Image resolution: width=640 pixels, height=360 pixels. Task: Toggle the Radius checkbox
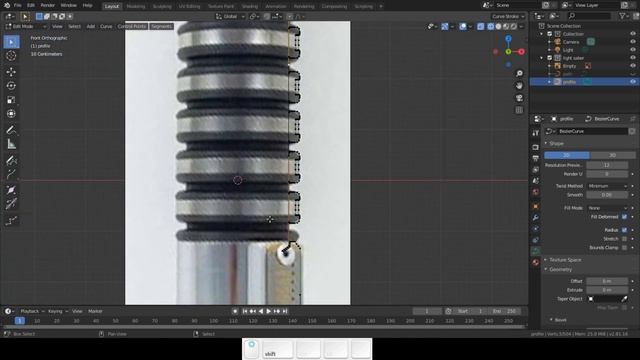[x=624, y=230]
